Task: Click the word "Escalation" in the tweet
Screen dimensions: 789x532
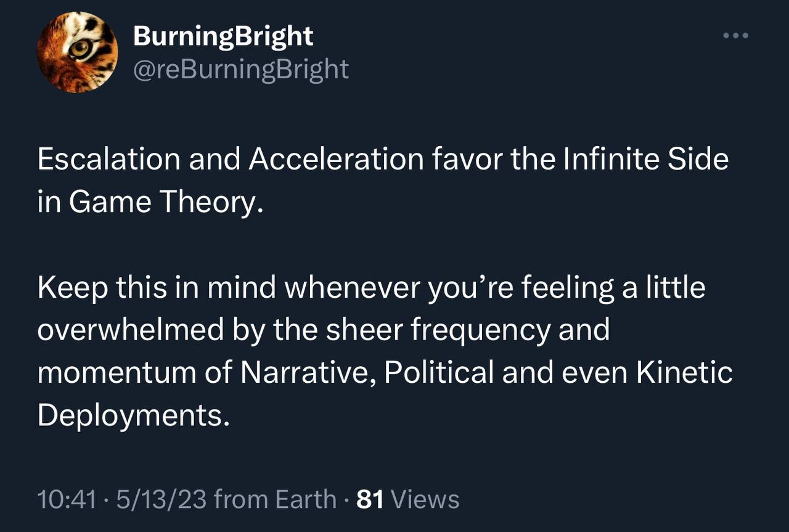Action: point(108,160)
